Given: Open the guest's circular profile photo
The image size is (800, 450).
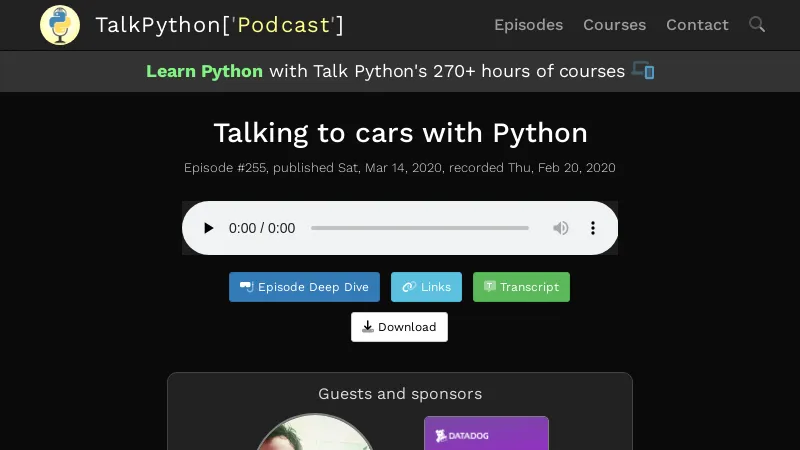Looking at the screenshot, I should pos(315,435).
